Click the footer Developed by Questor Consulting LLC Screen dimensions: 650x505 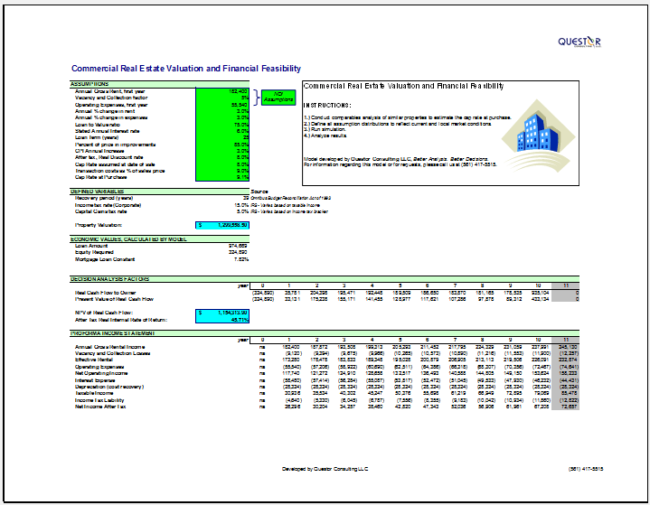(325, 469)
